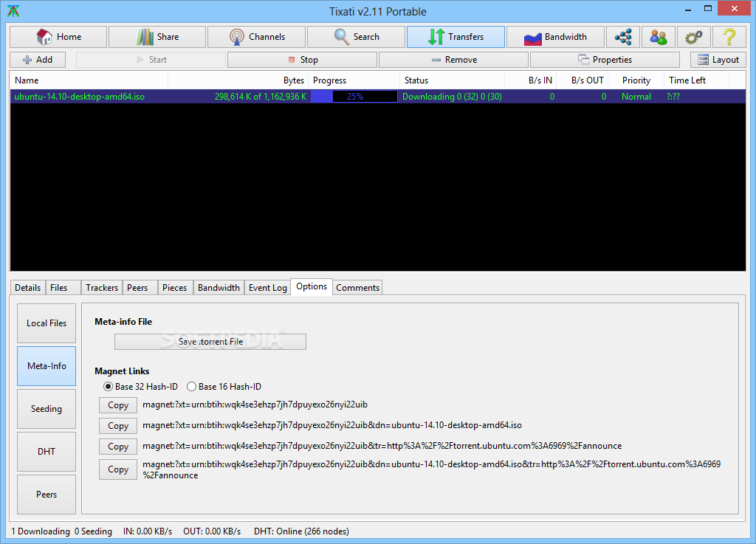
Task: Open the Event Log tab
Action: 267,288
